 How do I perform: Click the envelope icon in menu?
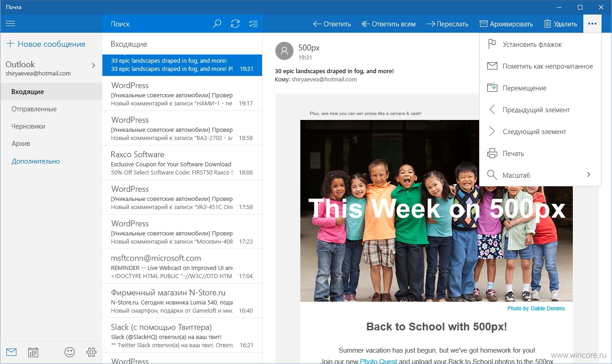click(x=492, y=66)
